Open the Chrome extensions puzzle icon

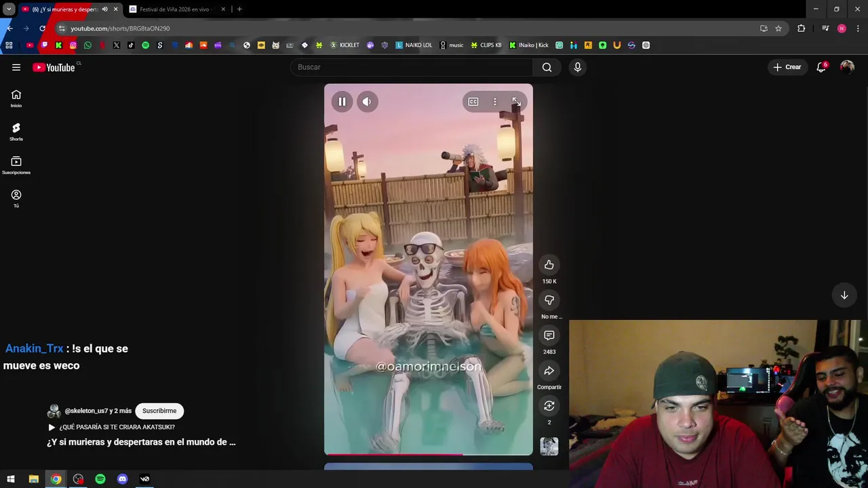[802, 28]
